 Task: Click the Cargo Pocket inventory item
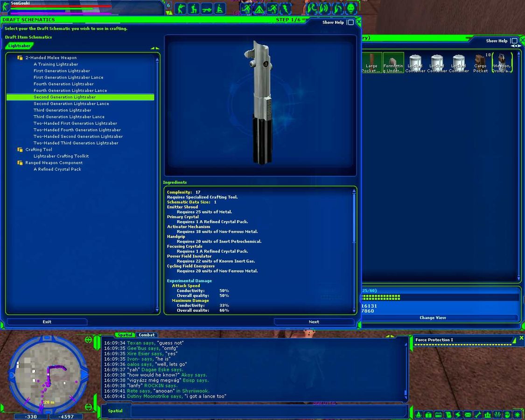pyautogui.click(x=480, y=63)
